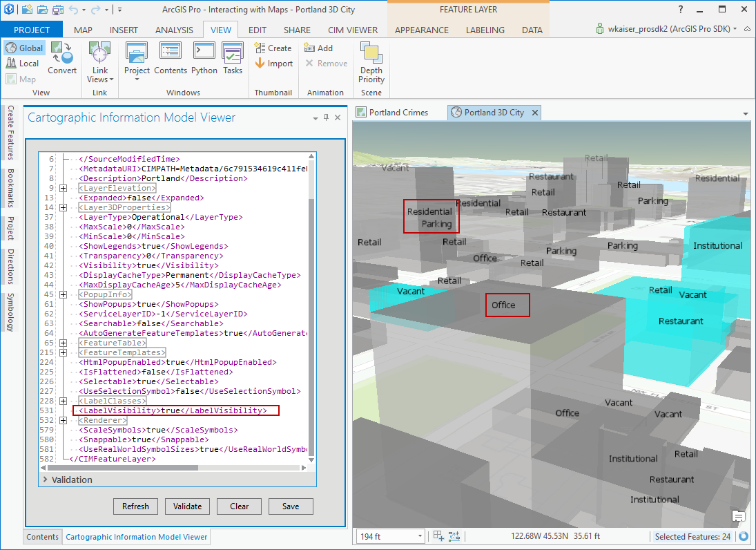Switch to the LABELING ribbon tab
Viewport: 756px width, 550px height.
[485, 30]
